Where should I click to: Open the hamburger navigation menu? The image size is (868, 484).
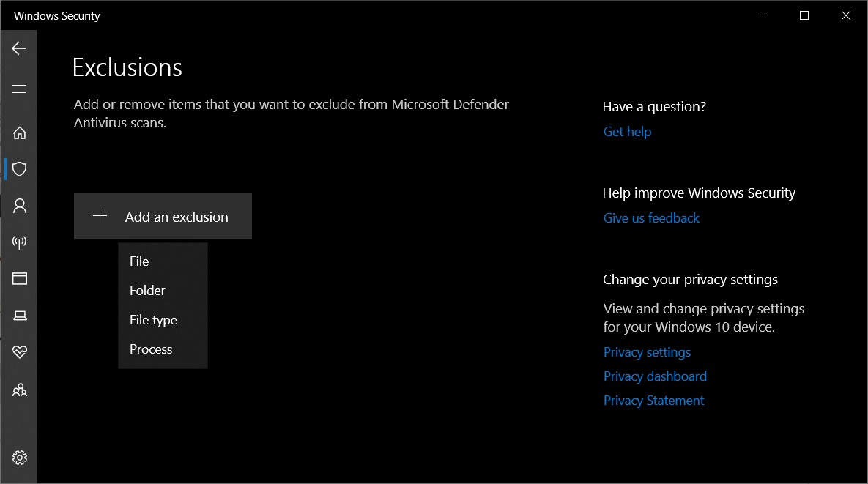point(19,89)
